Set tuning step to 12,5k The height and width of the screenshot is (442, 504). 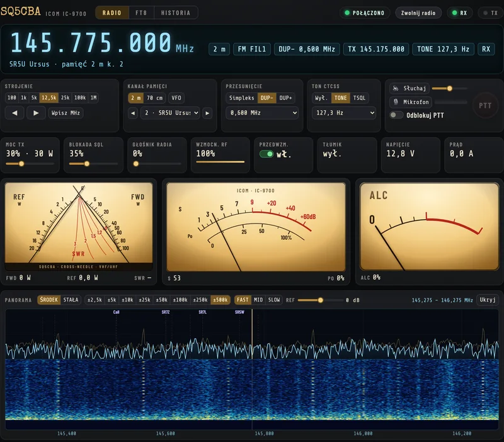[x=49, y=98]
